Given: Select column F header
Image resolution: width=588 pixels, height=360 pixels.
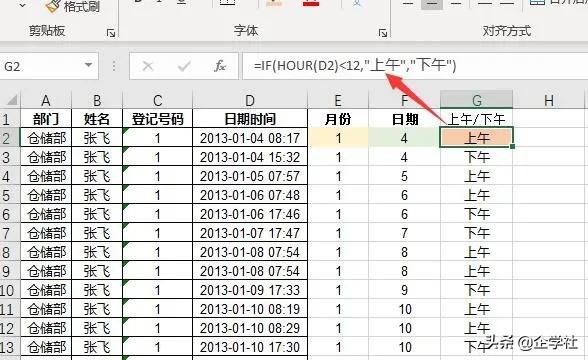Looking at the screenshot, I should click(x=404, y=100).
